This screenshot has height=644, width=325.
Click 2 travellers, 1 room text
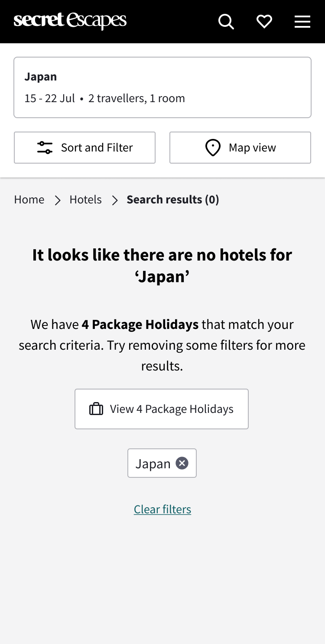tap(136, 98)
